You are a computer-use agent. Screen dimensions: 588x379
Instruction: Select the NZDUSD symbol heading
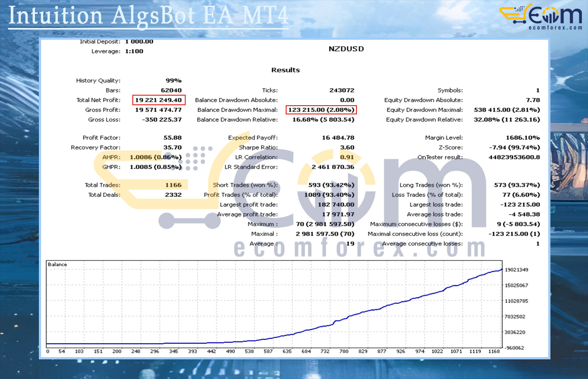click(x=346, y=49)
